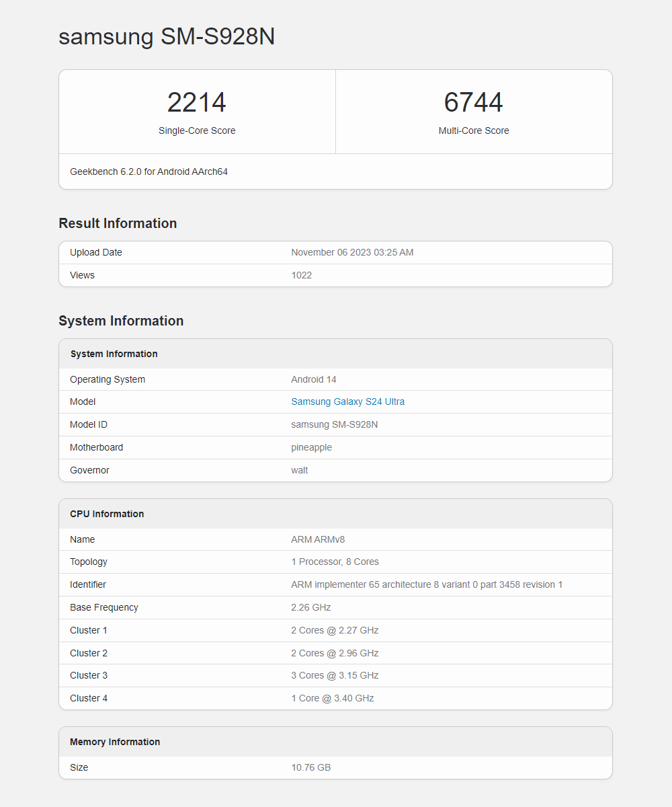Click the Model row label
Viewport: 672px width, 807px height.
[83, 401]
